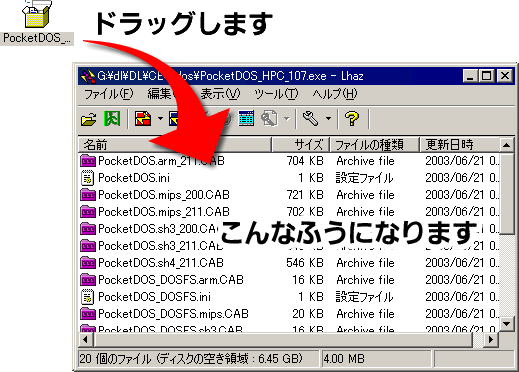The height and width of the screenshot is (372, 519).
Task: Open the 表示(V) menu
Action: 220,94
